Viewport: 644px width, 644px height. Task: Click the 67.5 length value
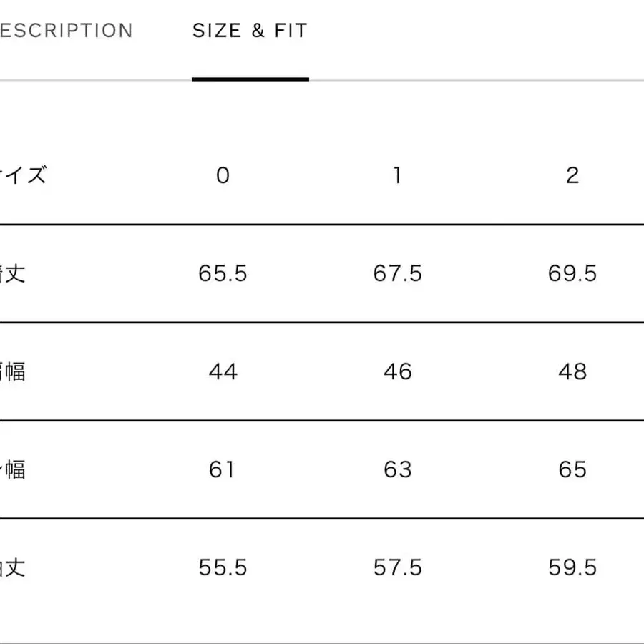point(397,273)
